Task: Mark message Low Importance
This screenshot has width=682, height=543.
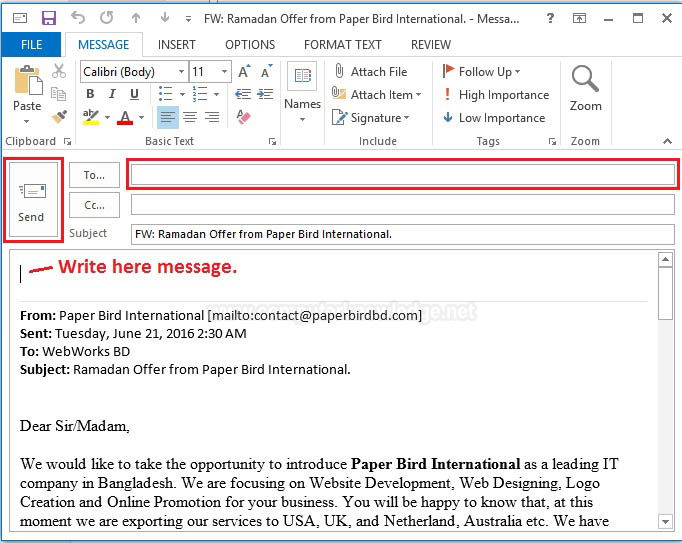Action: tap(494, 117)
